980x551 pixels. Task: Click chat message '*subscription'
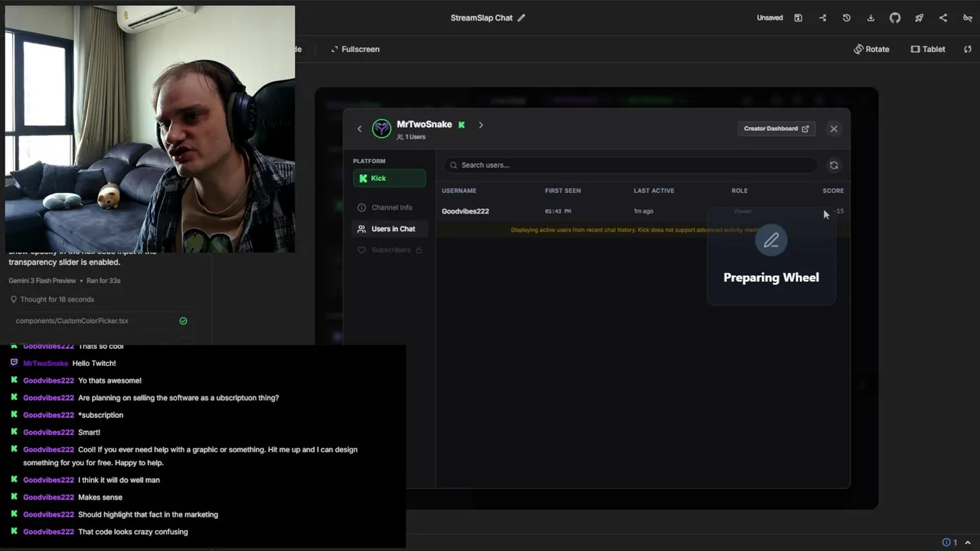pos(100,415)
